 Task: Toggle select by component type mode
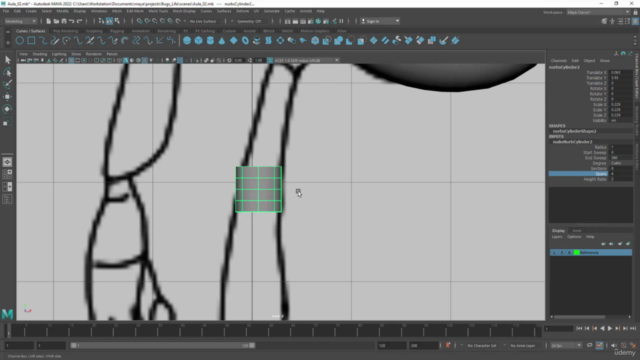pos(117,21)
